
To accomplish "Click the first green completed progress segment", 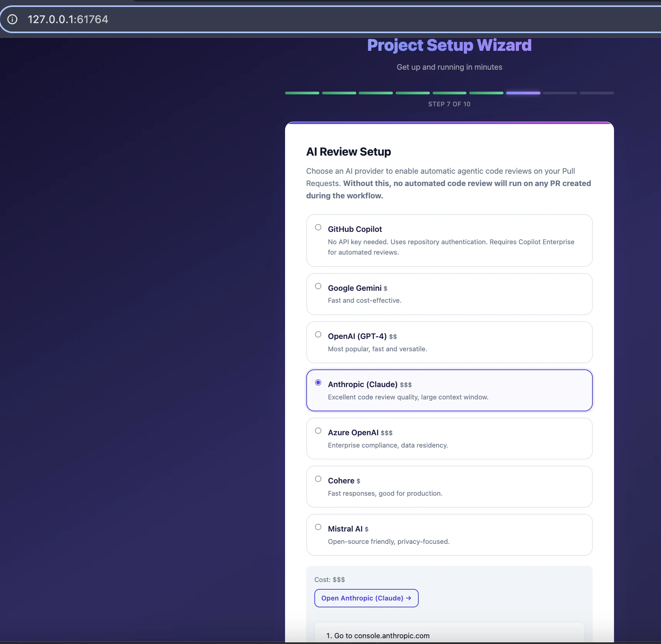I will [x=302, y=93].
